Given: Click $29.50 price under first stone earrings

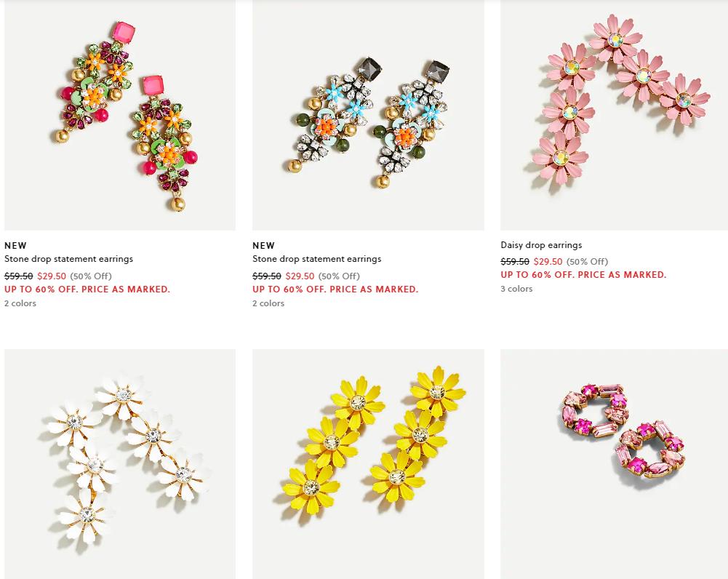Looking at the screenshot, I should click(x=52, y=276).
